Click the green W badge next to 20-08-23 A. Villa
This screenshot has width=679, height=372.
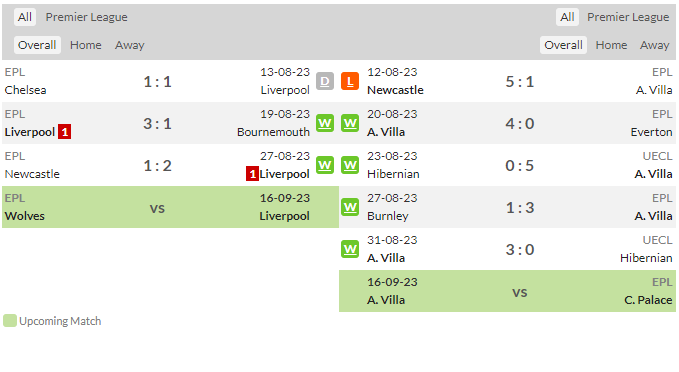click(x=350, y=123)
